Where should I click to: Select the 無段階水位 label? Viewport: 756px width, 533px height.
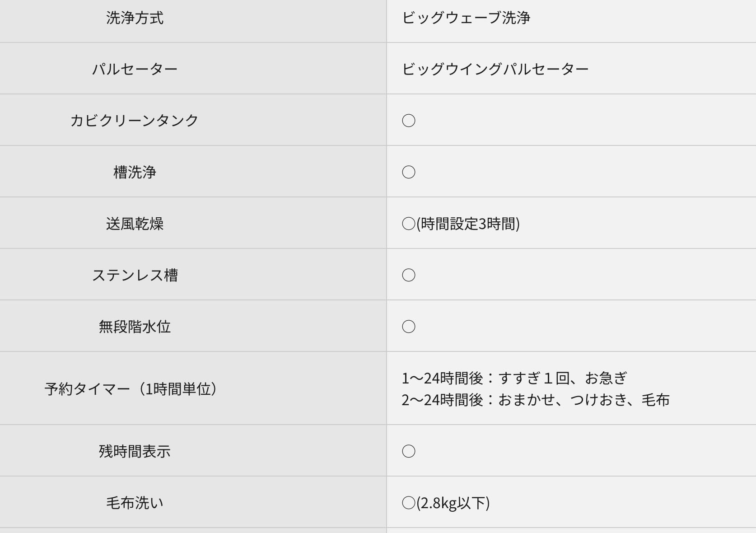[x=135, y=327]
